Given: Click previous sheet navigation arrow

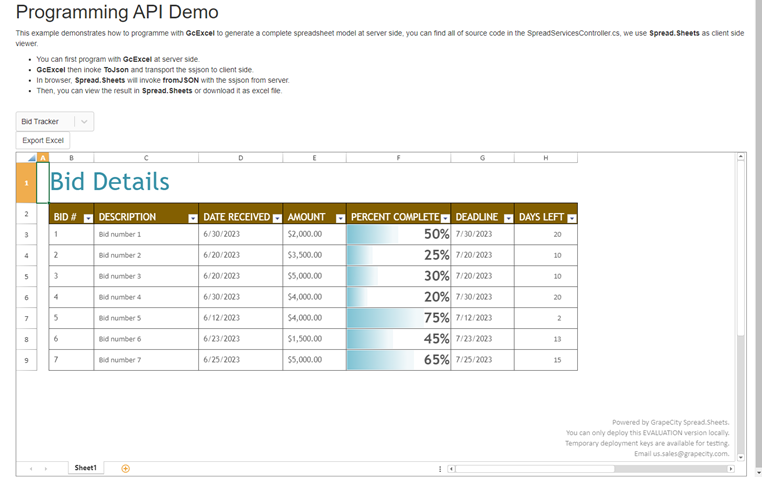Looking at the screenshot, I should pos(31,469).
